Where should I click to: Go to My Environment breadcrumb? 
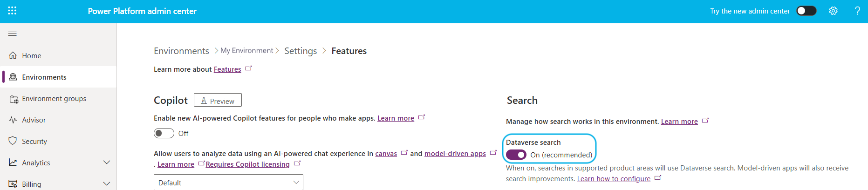246,50
